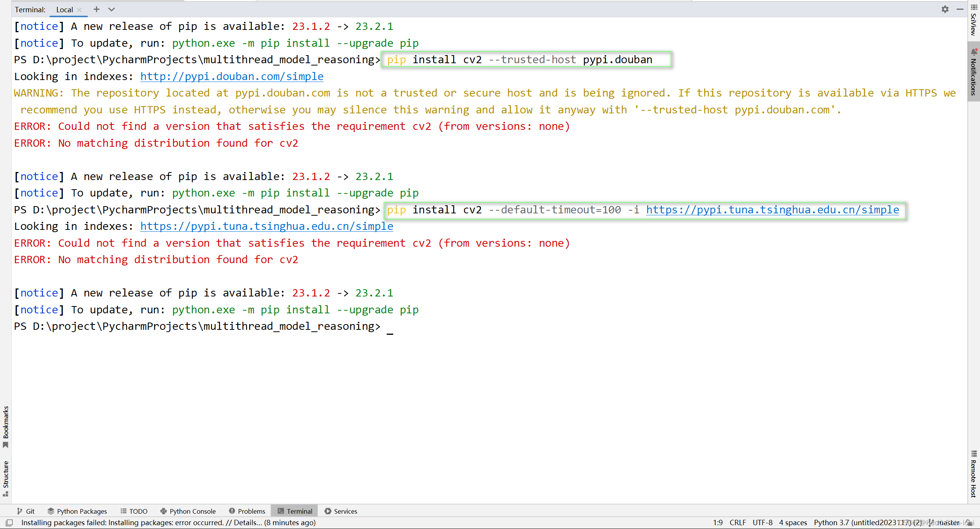The image size is (980, 529).
Task: Open the Bookmarks side panel
Action: [x=5, y=427]
